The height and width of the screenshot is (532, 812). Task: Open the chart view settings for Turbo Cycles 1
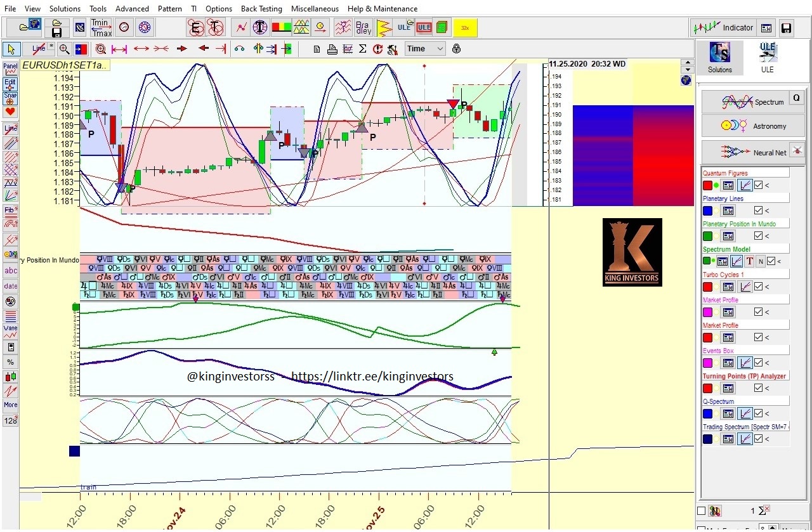(745, 286)
